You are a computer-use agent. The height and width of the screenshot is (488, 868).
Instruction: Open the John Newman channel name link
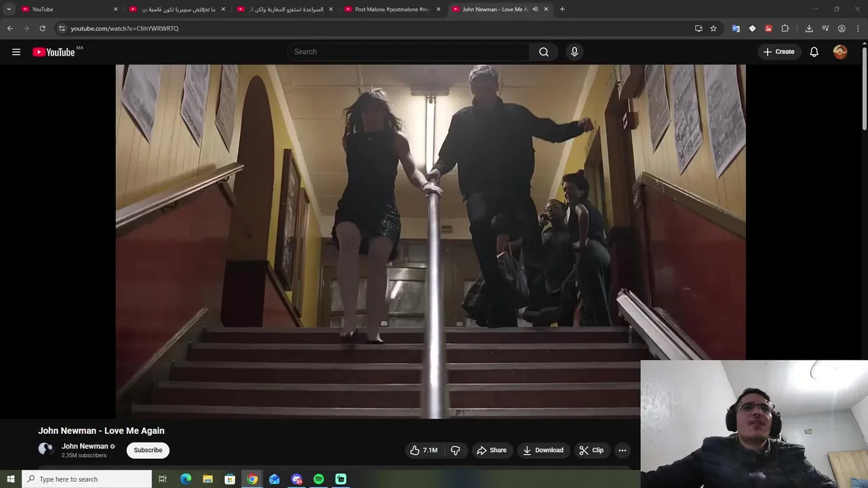(85, 446)
